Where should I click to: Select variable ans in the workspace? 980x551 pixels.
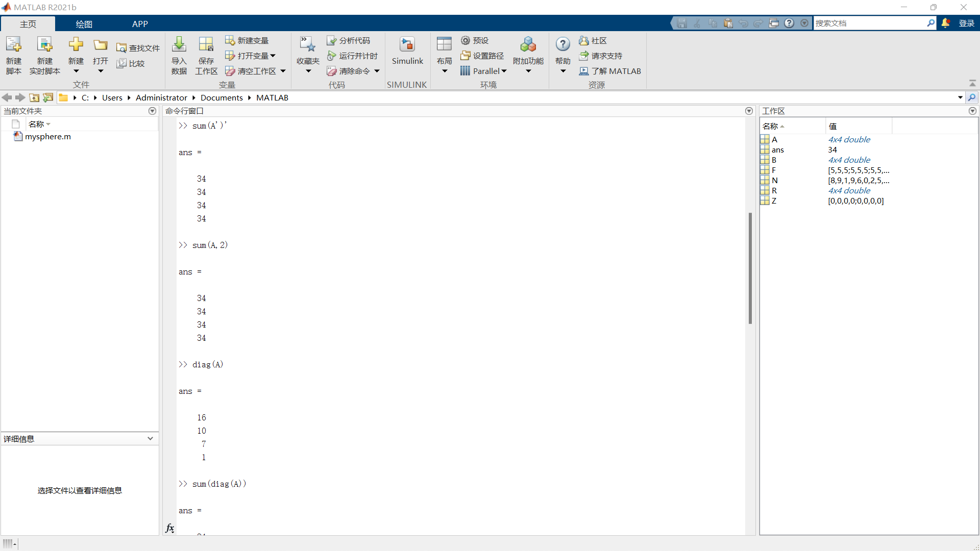coord(777,149)
